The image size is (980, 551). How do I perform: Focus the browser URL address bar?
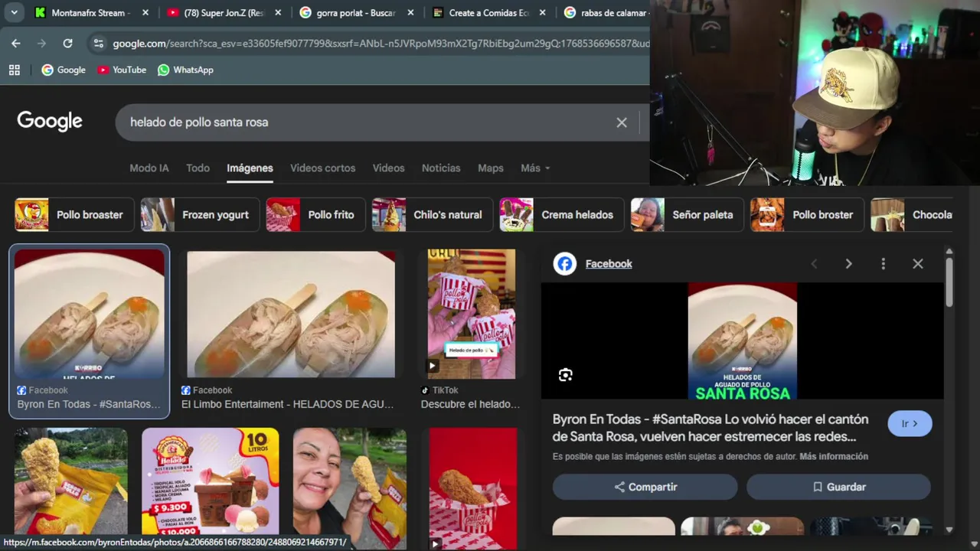click(381, 44)
